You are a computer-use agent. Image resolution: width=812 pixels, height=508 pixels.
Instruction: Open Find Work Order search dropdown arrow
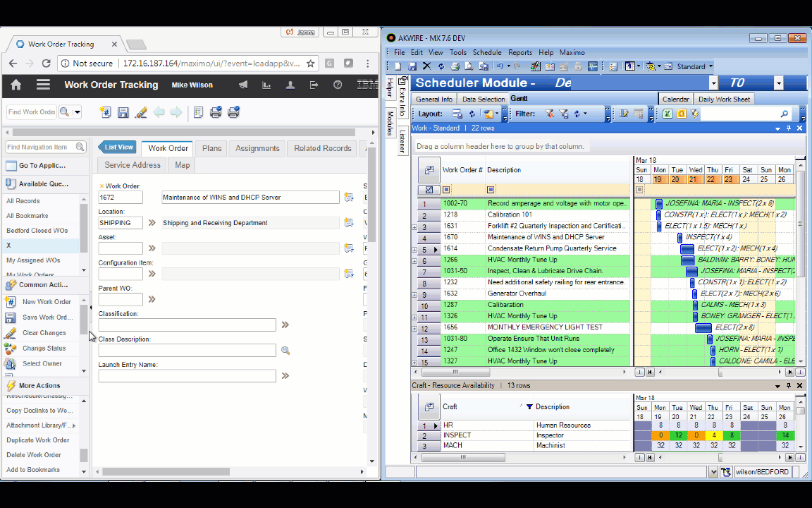click(77, 112)
